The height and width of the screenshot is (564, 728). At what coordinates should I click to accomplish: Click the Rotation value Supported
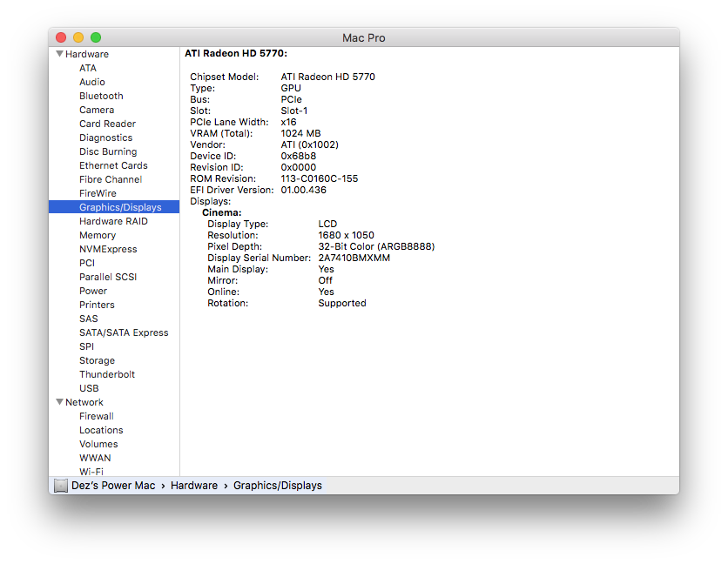click(342, 303)
